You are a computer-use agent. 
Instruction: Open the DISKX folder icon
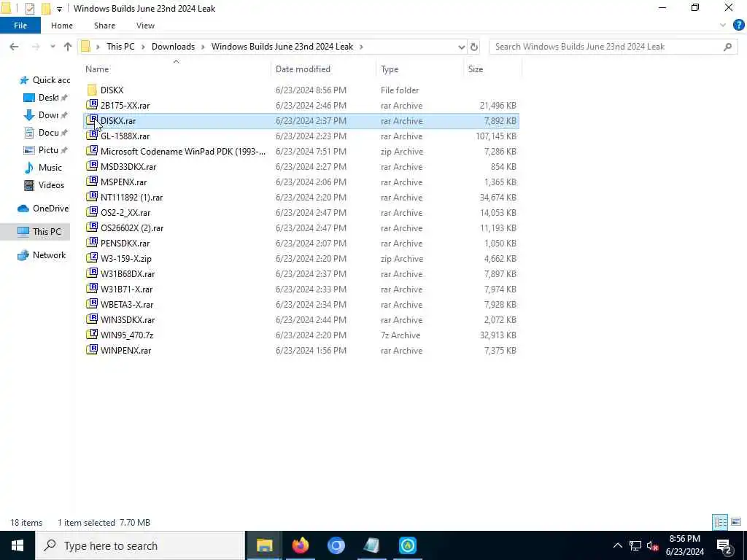[x=92, y=90]
